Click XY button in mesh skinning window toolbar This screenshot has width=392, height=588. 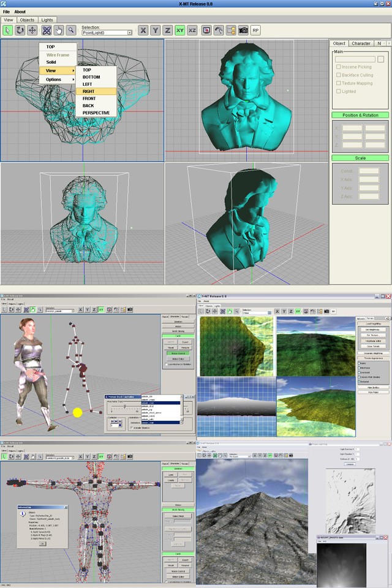[x=101, y=457]
